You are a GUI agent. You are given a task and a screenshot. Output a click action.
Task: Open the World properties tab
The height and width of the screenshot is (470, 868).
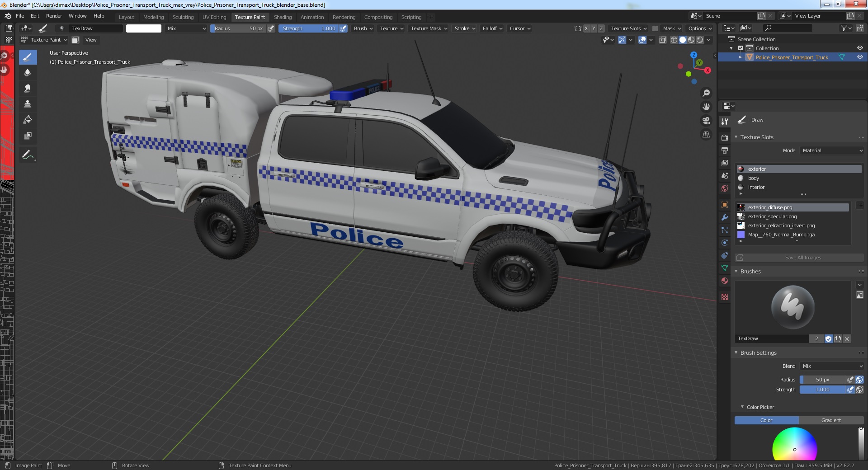(x=725, y=188)
